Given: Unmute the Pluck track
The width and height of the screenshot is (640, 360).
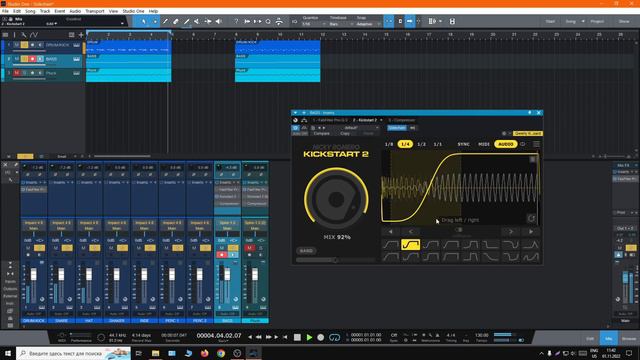Looking at the screenshot, I should click(17, 73).
